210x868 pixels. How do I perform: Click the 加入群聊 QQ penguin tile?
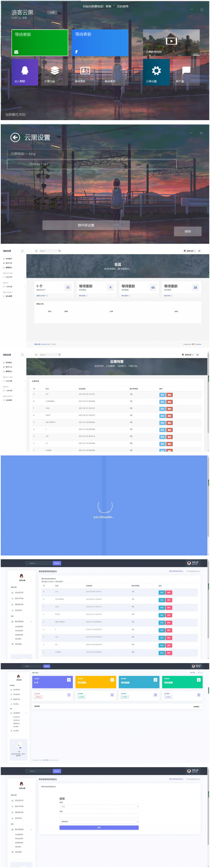tap(25, 72)
